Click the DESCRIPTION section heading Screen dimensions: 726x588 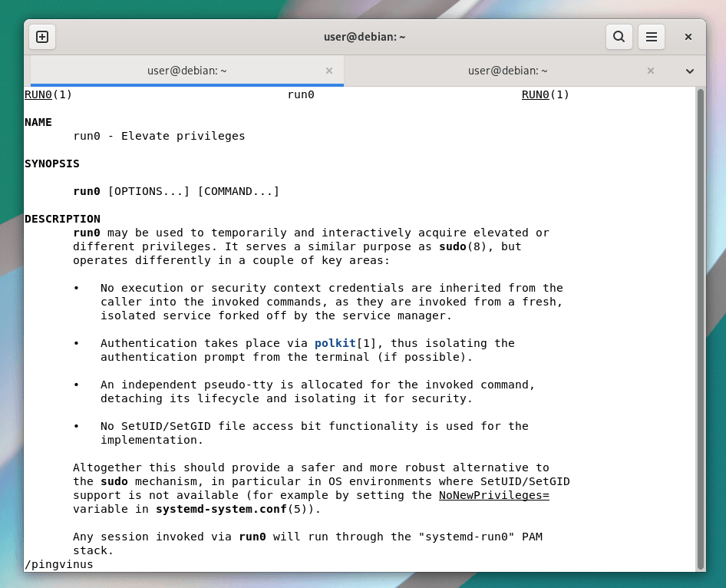pos(62,219)
